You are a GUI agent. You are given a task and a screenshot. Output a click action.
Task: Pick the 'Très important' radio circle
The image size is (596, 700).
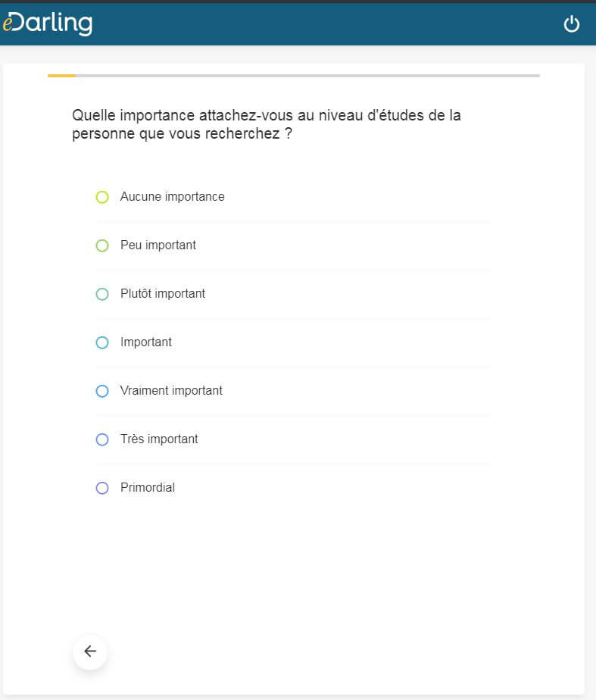pyautogui.click(x=102, y=439)
